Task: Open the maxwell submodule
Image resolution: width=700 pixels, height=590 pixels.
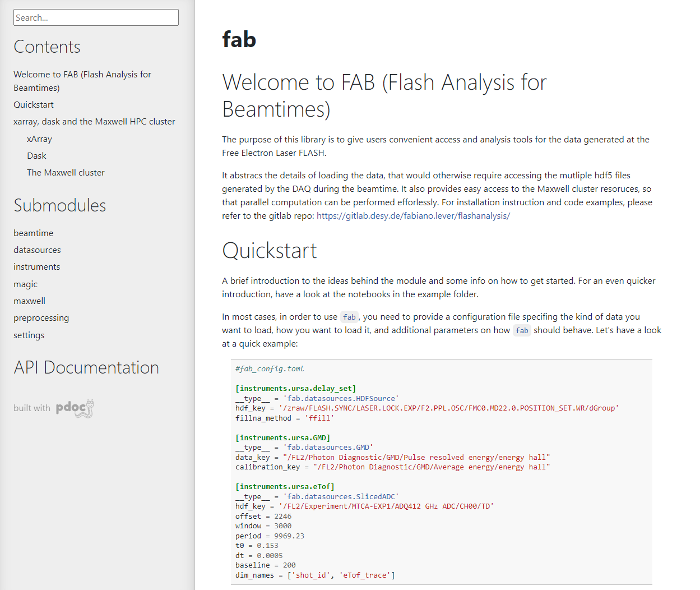Action: point(30,301)
